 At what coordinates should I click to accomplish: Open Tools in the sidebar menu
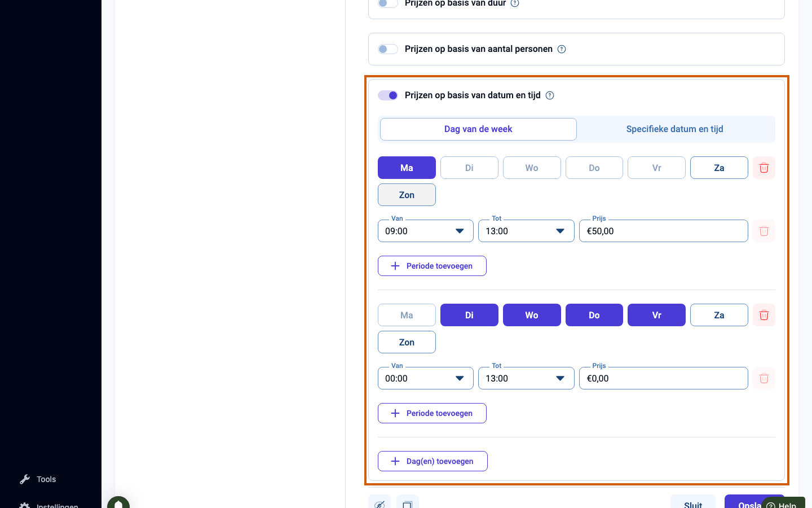tap(46, 479)
